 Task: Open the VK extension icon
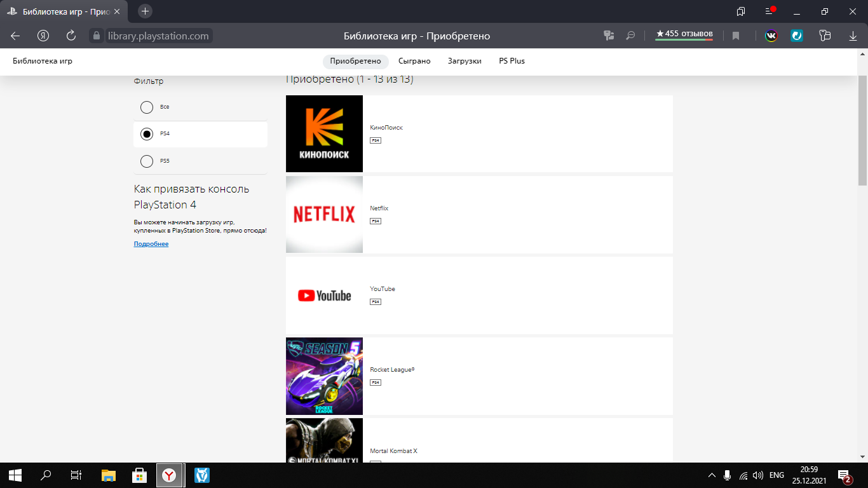point(771,36)
